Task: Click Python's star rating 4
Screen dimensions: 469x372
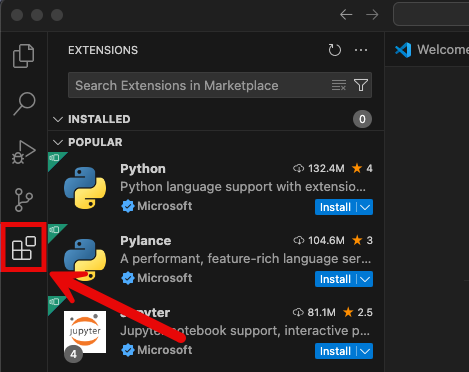Action: coord(362,169)
